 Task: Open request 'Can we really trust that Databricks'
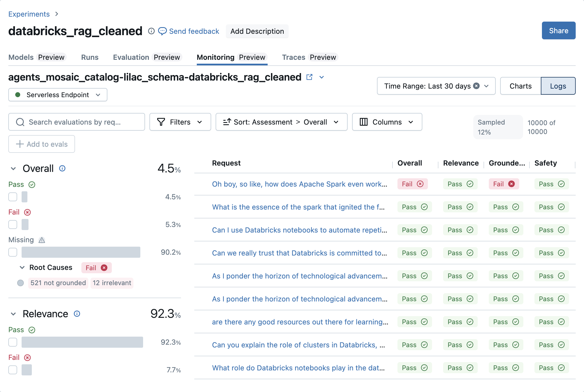click(x=299, y=253)
